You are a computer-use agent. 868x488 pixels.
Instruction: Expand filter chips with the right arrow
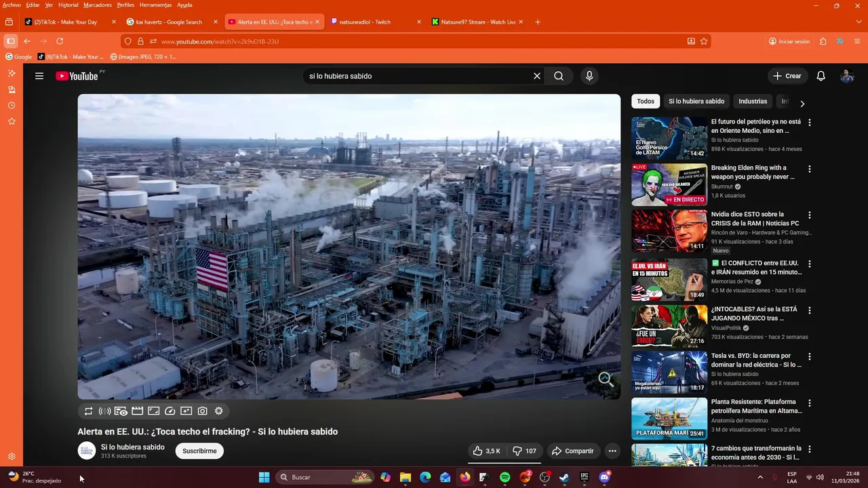pos(802,104)
